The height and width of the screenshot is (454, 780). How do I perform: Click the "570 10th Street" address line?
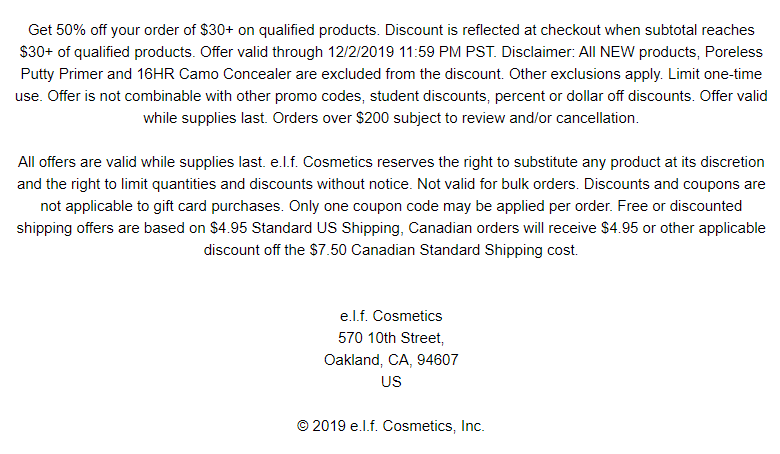coord(391,338)
